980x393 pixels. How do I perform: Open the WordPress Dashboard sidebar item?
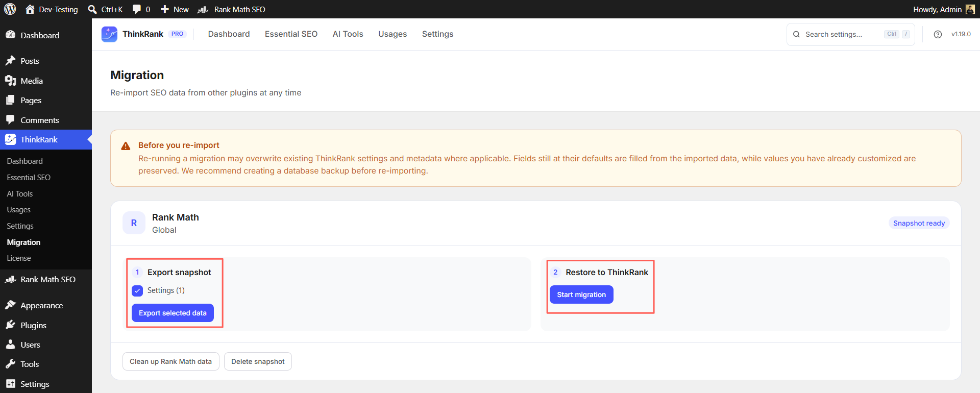pyautogui.click(x=46, y=35)
